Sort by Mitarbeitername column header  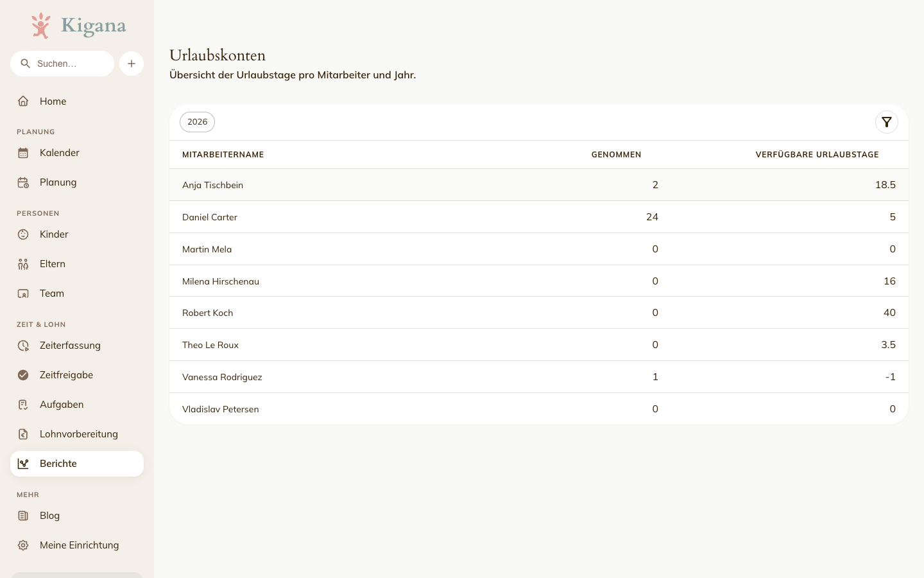point(223,155)
